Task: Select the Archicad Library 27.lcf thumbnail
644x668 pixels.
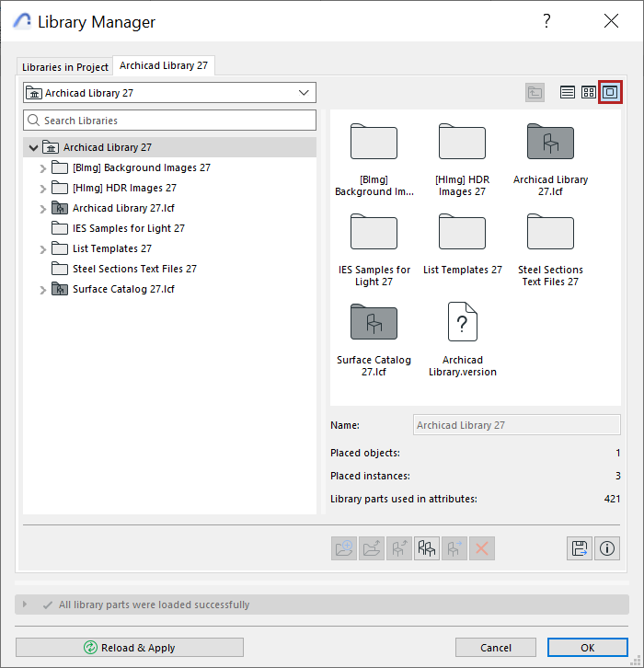Action: 550,160
